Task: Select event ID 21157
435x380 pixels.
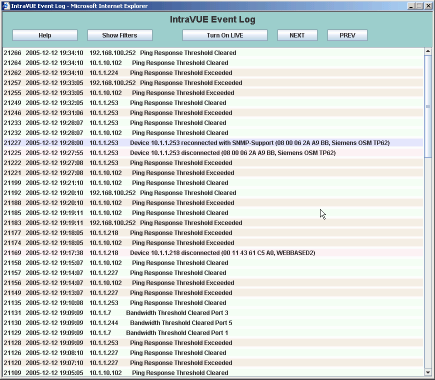Action: click(x=12, y=273)
